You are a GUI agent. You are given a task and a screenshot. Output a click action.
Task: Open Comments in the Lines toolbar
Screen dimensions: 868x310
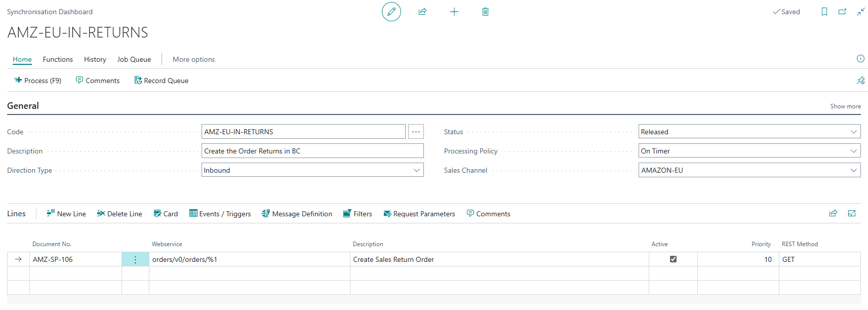[488, 214]
